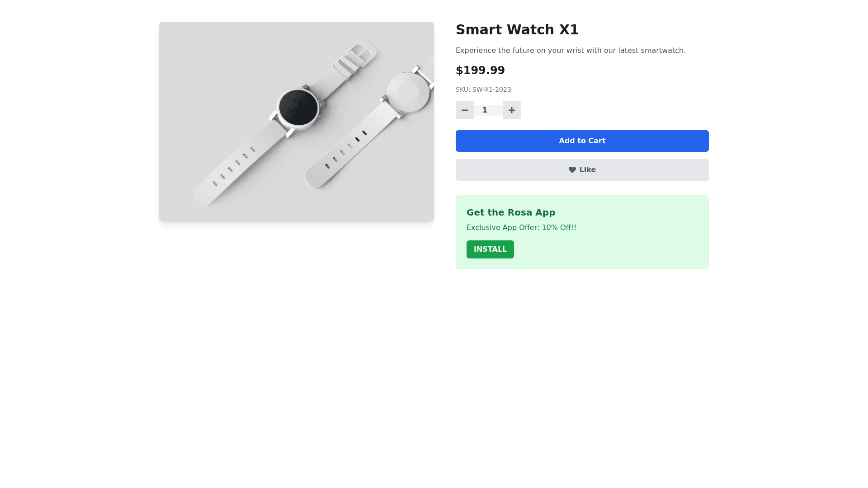Click the Exclusive App Offer 10% Off text
The width and height of the screenshot is (868, 488).
(521, 228)
